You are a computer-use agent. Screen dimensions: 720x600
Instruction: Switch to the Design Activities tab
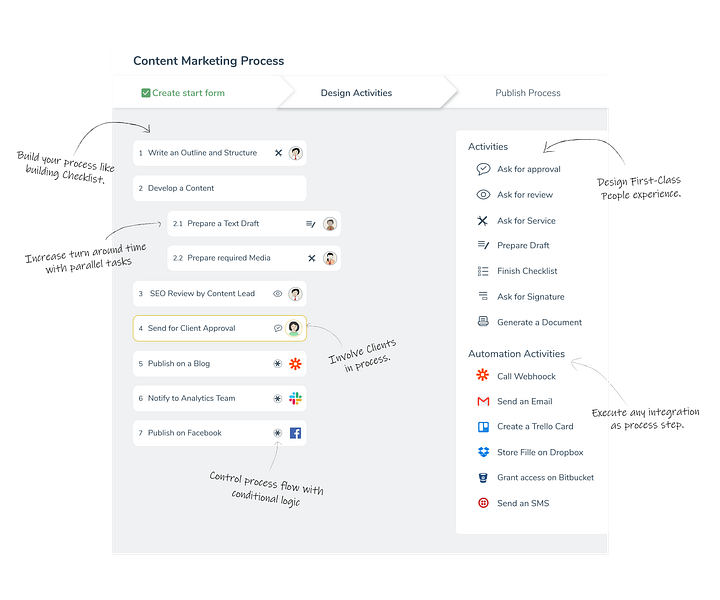356,93
